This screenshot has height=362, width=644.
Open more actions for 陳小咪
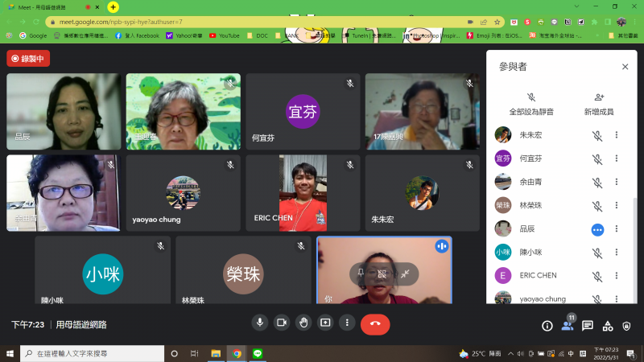click(x=617, y=252)
